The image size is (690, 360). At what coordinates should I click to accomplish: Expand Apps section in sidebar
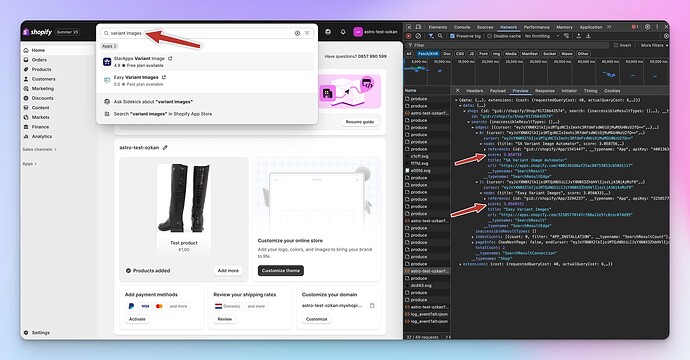point(29,164)
